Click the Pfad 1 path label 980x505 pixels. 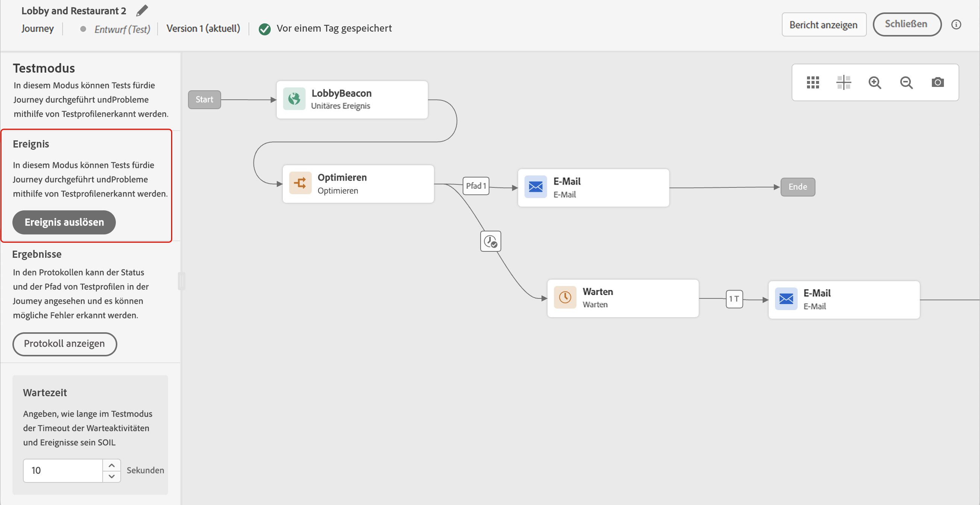476,186
